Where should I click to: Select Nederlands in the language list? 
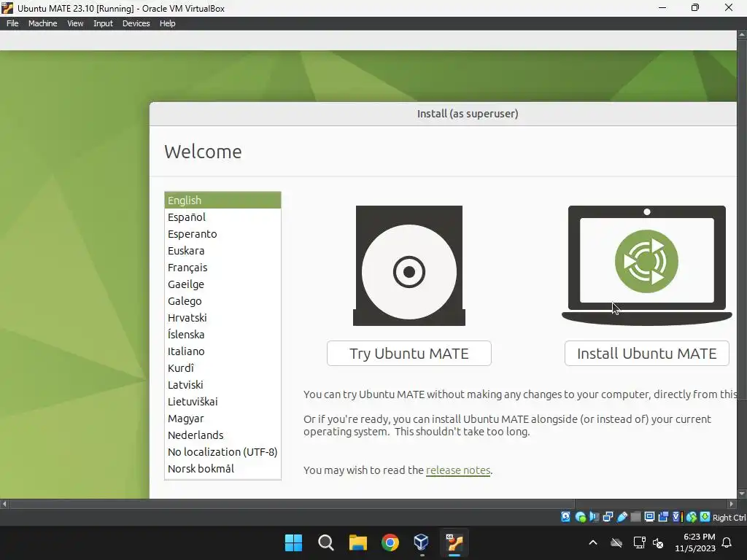[222, 435]
